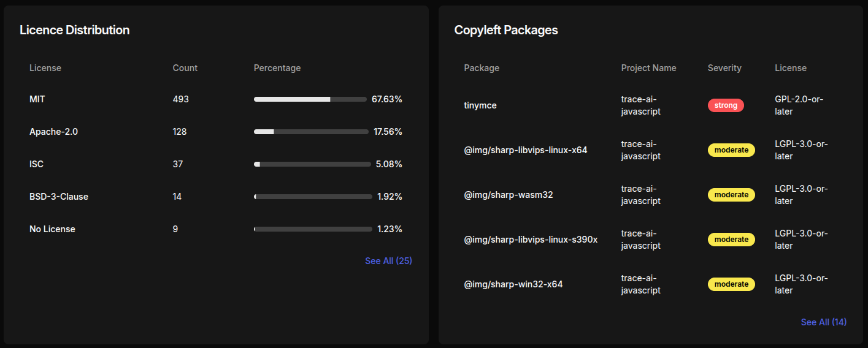This screenshot has height=348, width=868.
Task: Click the strong severity badge for tinymce
Action: 726,105
